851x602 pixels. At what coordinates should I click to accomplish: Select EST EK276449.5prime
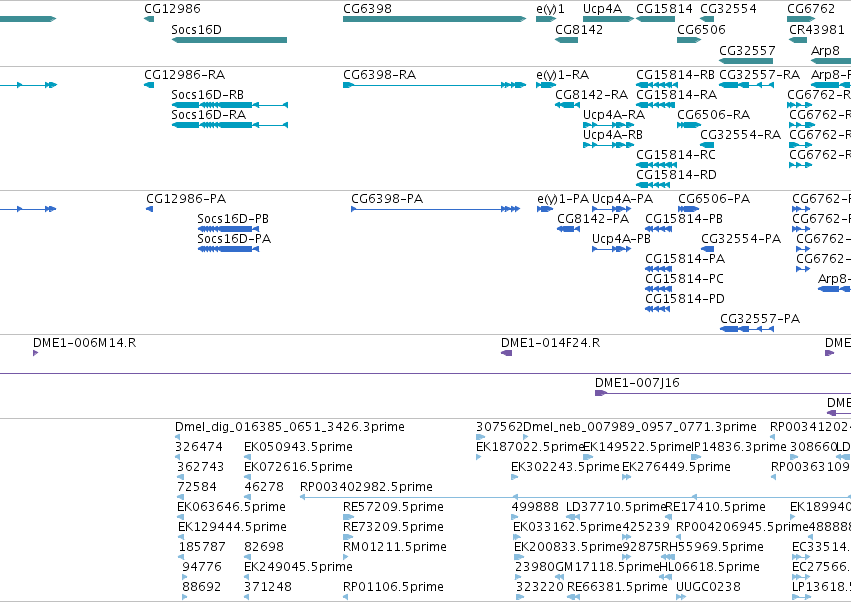pyautogui.click(x=626, y=477)
